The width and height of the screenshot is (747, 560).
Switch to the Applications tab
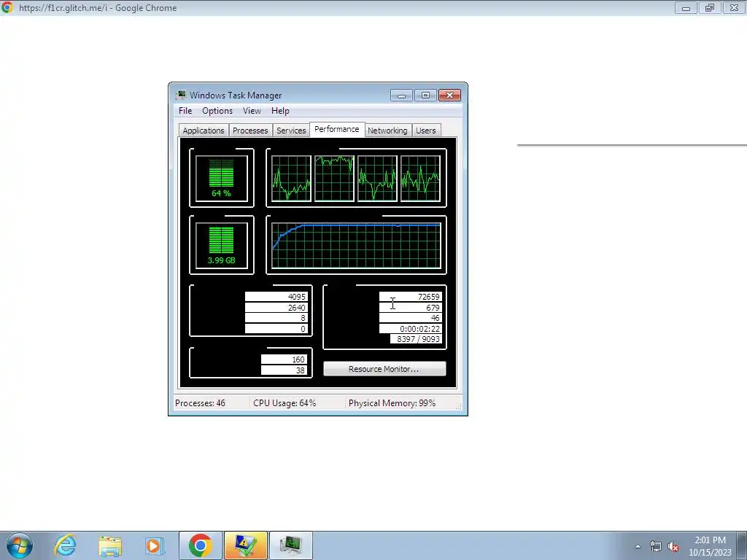click(x=204, y=131)
